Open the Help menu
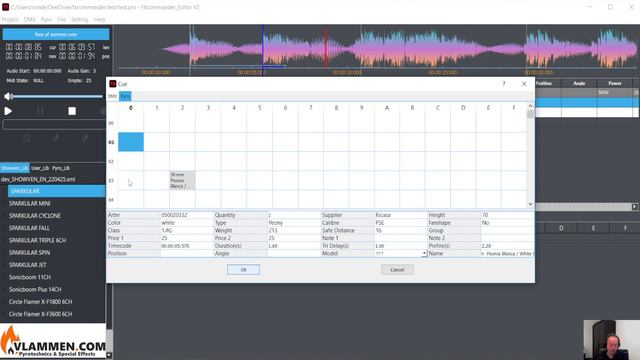The image size is (640, 360). click(x=100, y=19)
